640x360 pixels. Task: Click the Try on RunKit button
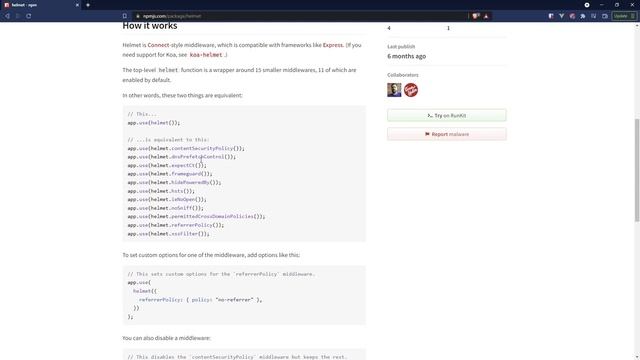[447, 116]
